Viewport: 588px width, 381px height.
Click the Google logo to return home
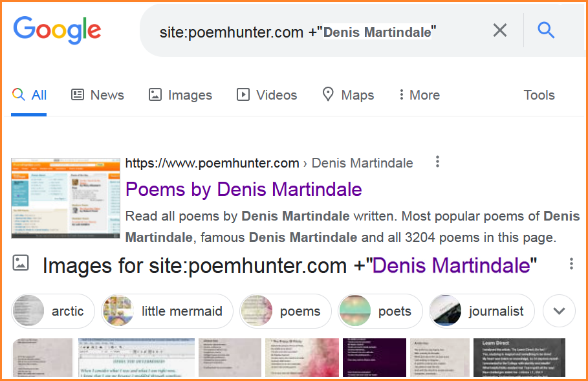coord(57,30)
